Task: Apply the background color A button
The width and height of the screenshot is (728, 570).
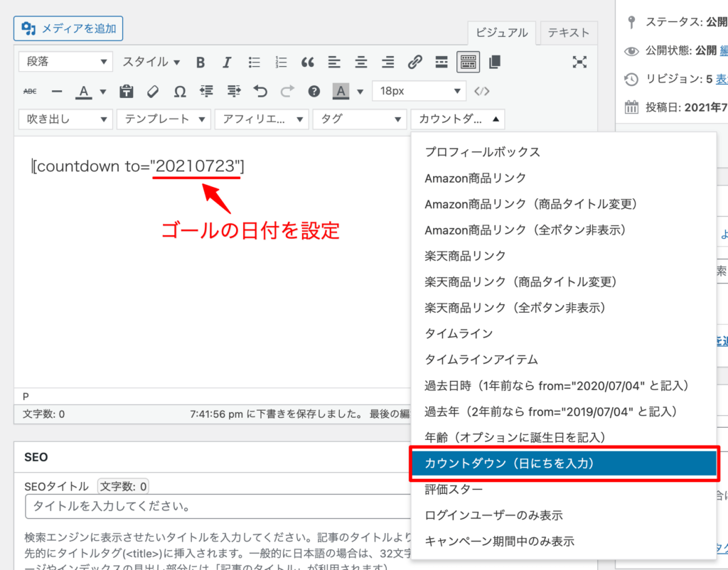Action: point(341,92)
